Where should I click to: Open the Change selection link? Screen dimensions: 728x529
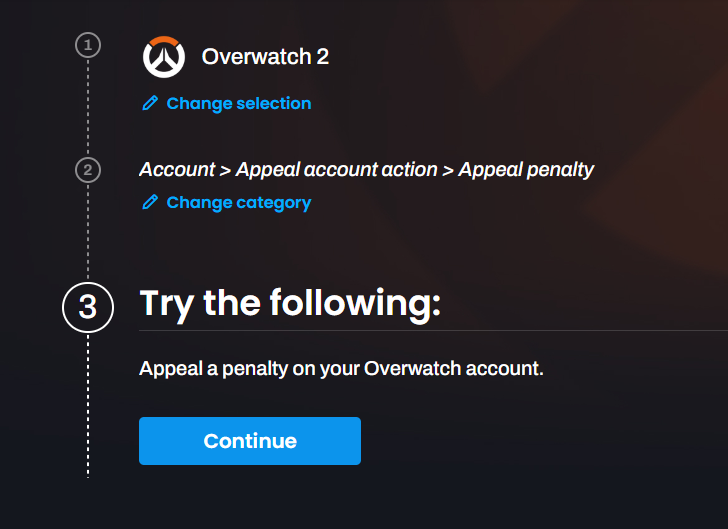point(239,103)
